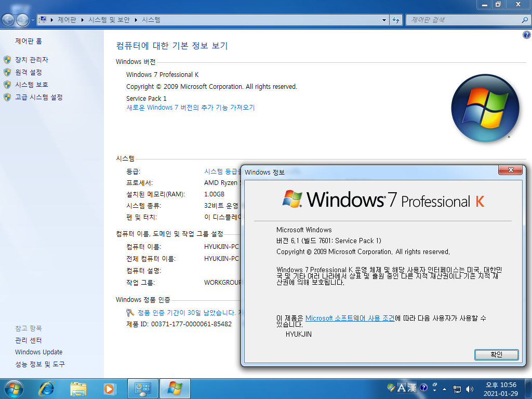Open 장치 관리자 from sidebar
This screenshot has height=399, width=532.
click(x=32, y=60)
